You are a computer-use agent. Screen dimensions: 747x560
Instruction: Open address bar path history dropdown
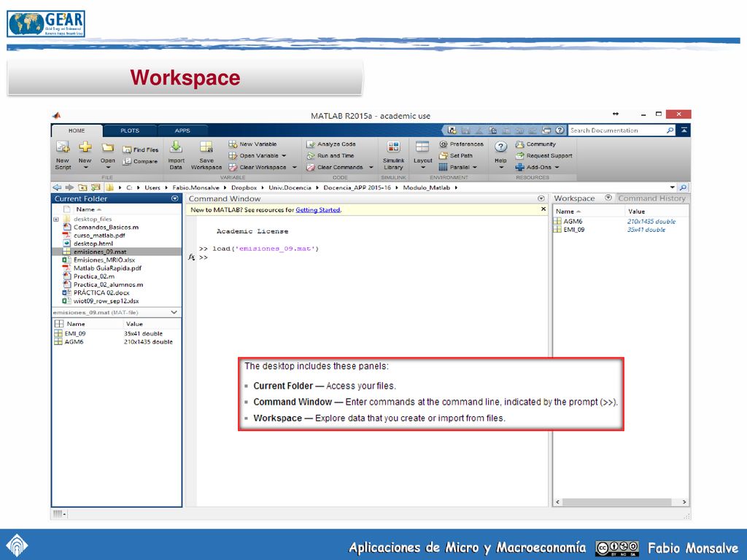672,187
